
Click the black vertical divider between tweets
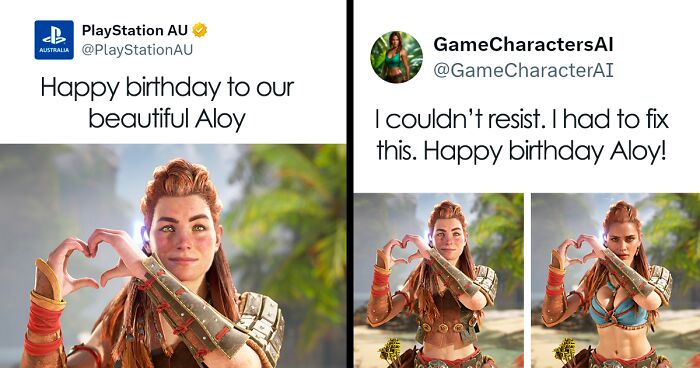tap(350, 184)
